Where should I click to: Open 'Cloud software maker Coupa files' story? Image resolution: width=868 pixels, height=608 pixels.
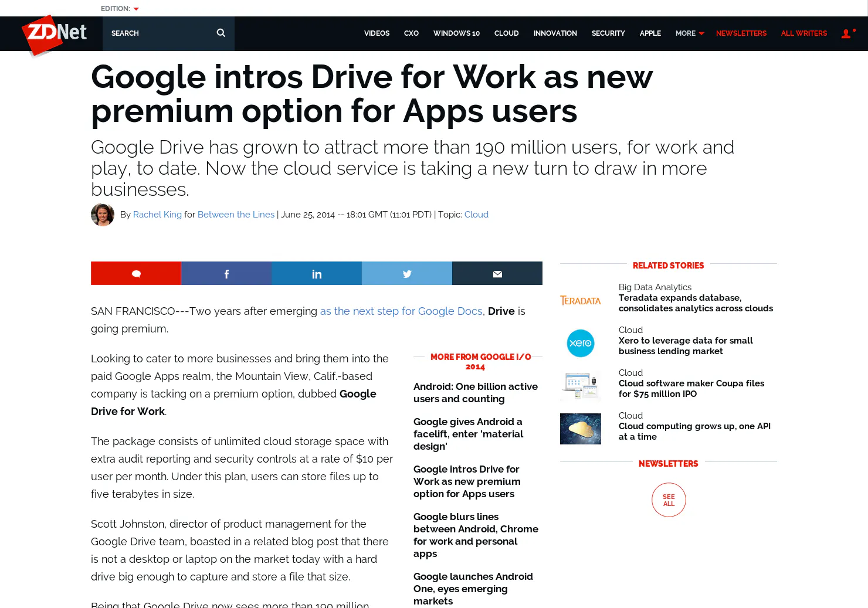coord(691,389)
